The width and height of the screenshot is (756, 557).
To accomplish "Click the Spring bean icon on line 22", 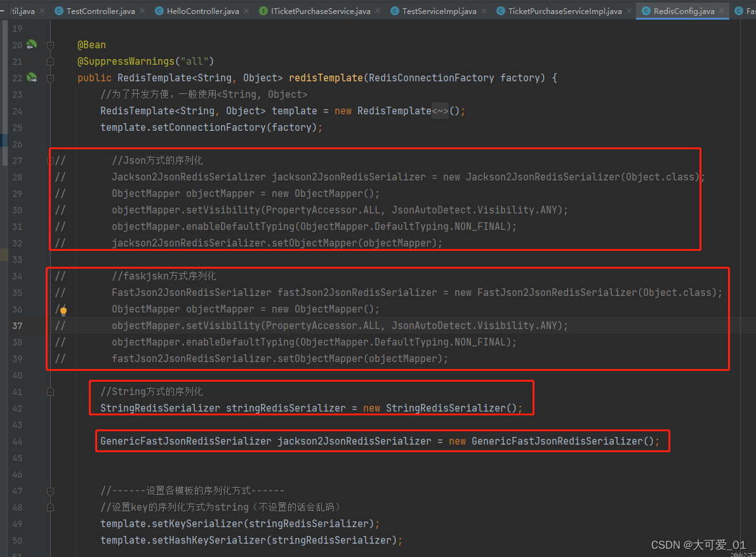I will click(x=30, y=77).
